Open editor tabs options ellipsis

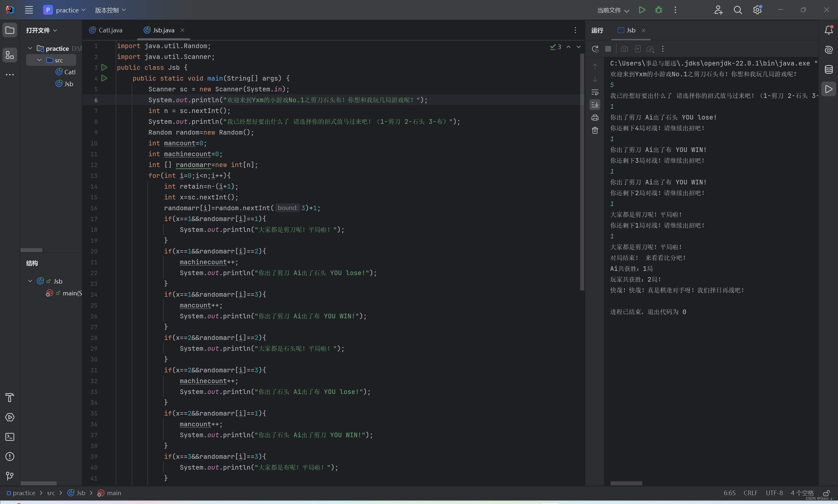click(x=575, y=30)
